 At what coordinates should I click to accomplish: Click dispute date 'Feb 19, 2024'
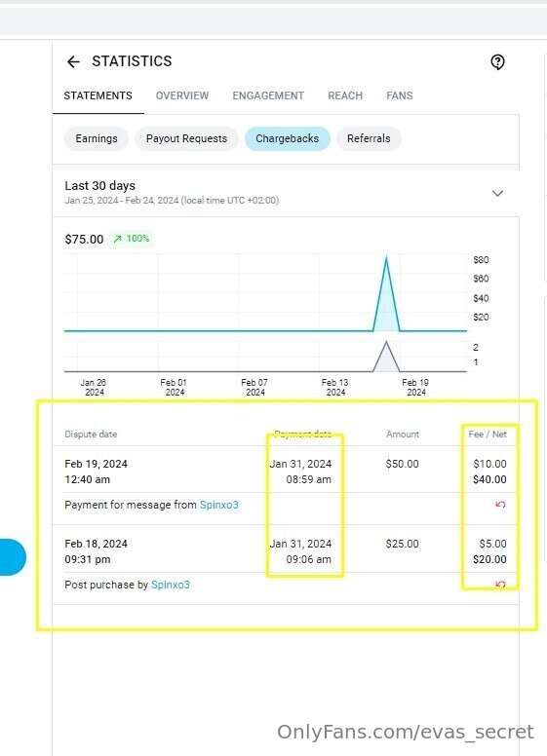point(96,464)
